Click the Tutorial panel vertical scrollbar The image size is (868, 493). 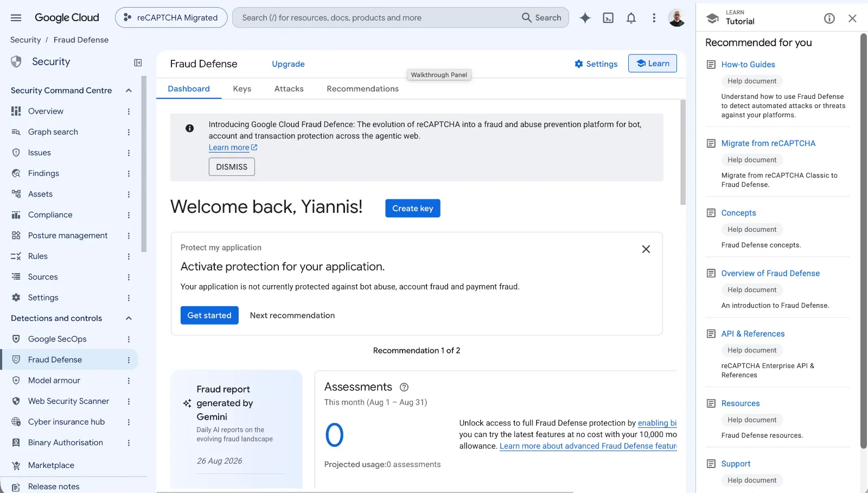coord(864,241)
